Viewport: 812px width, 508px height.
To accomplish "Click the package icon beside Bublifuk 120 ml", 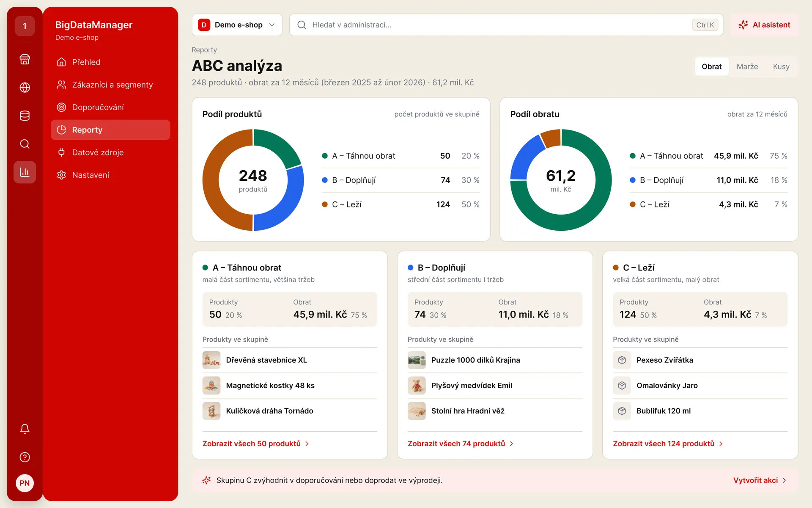I will click(622, 411).
